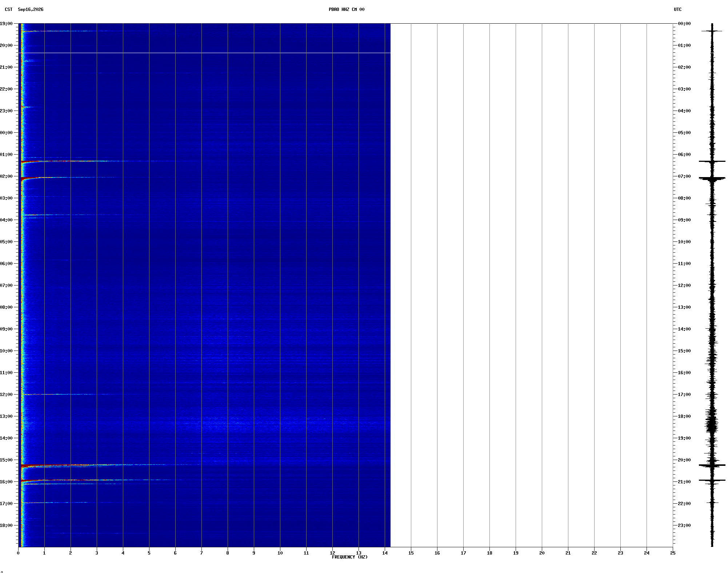Click the 0 Hz frequency axis origin
Screen dimensions: 728x576
(x=18, y=553)
